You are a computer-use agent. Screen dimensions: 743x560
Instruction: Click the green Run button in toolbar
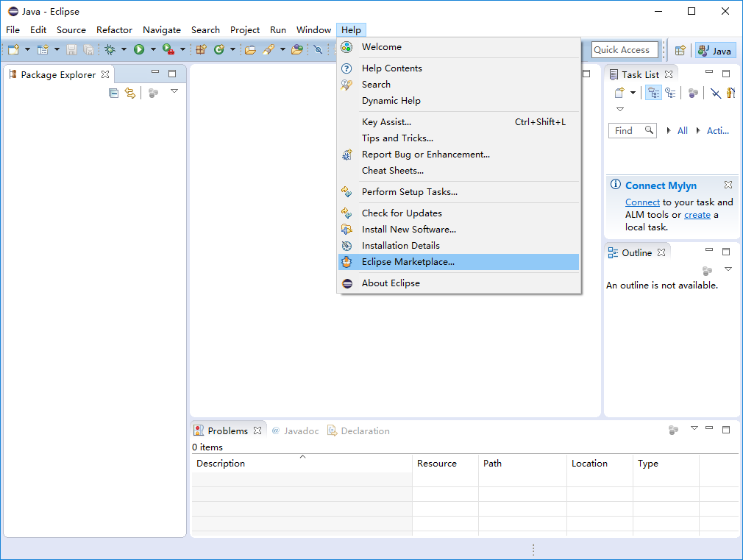(139, 50)
